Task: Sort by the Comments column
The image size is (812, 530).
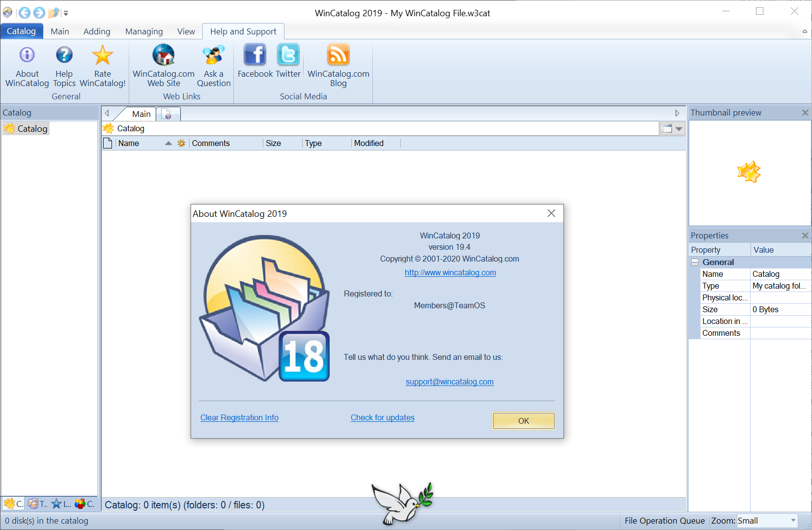Action: 226,143
